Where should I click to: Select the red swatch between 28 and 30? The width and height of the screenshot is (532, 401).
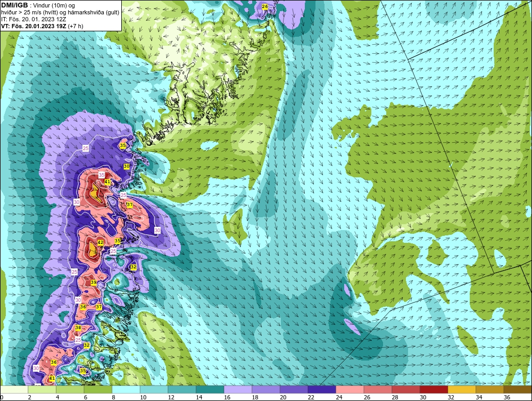pyautogui.click(x=406, y=389)
